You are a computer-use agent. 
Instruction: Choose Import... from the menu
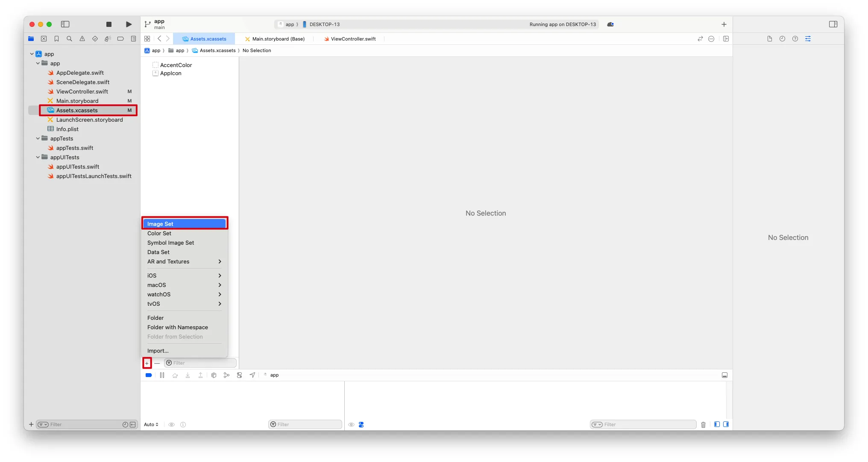158,351
